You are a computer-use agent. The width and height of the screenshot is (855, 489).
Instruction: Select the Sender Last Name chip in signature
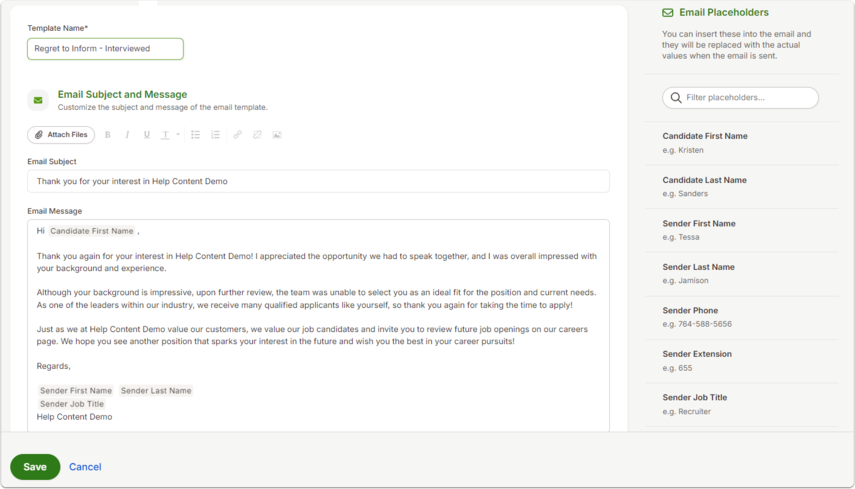[156, 391]
